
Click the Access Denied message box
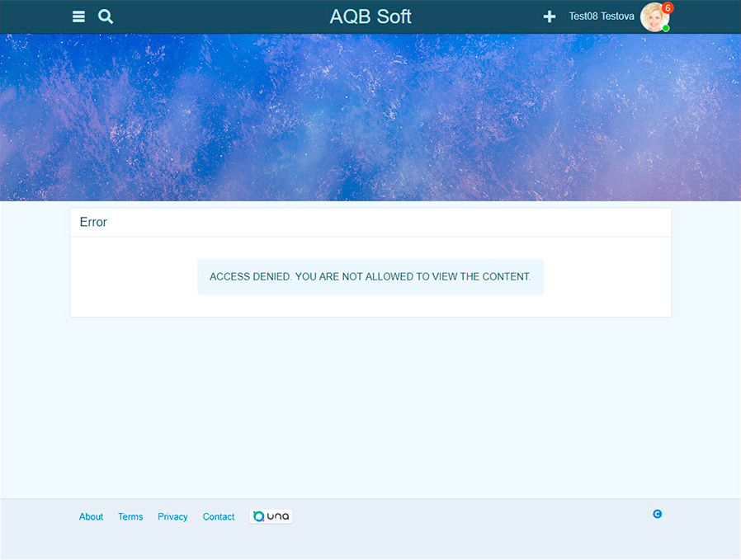[x=370, y=276]
